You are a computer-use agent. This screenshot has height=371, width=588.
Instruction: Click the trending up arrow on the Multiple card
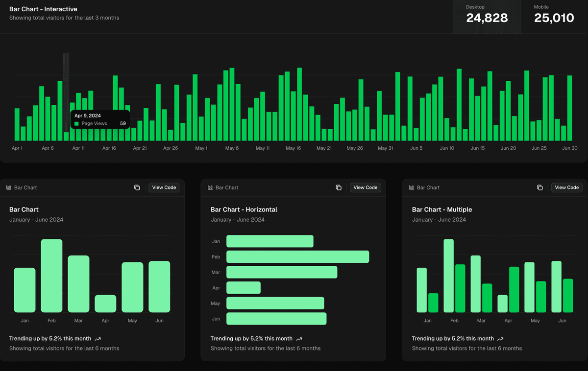[x=500, y=338]
